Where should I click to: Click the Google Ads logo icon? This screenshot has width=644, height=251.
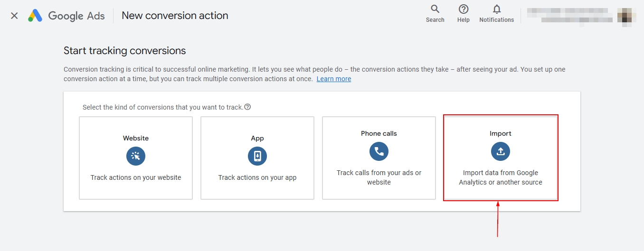coord(35,16)
